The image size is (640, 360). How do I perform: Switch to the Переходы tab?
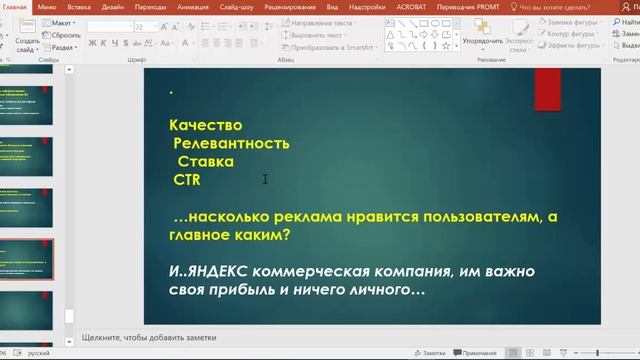[x=150, y=7]
